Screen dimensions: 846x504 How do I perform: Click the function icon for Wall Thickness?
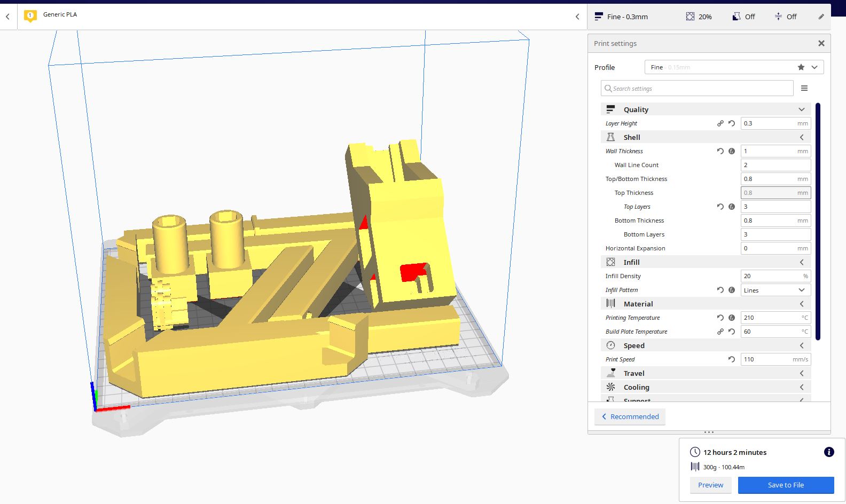click(x=732, y=151)
